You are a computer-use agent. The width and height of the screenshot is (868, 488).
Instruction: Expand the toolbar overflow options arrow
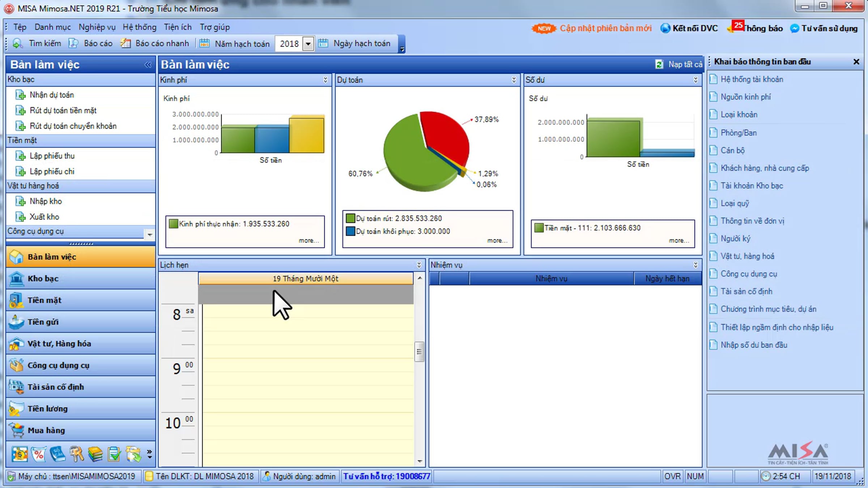coord(402,50)
